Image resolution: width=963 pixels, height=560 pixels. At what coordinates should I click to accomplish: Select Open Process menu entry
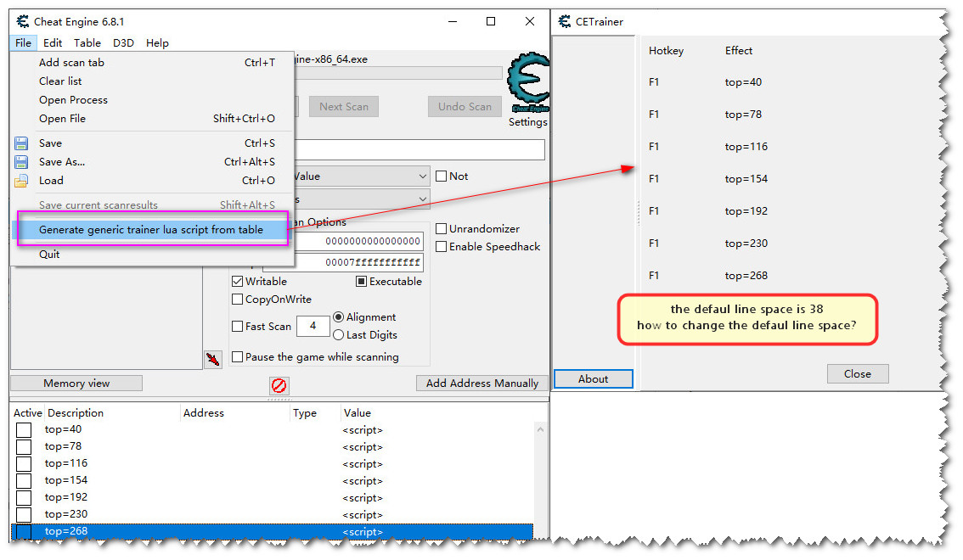click(152, 100)
